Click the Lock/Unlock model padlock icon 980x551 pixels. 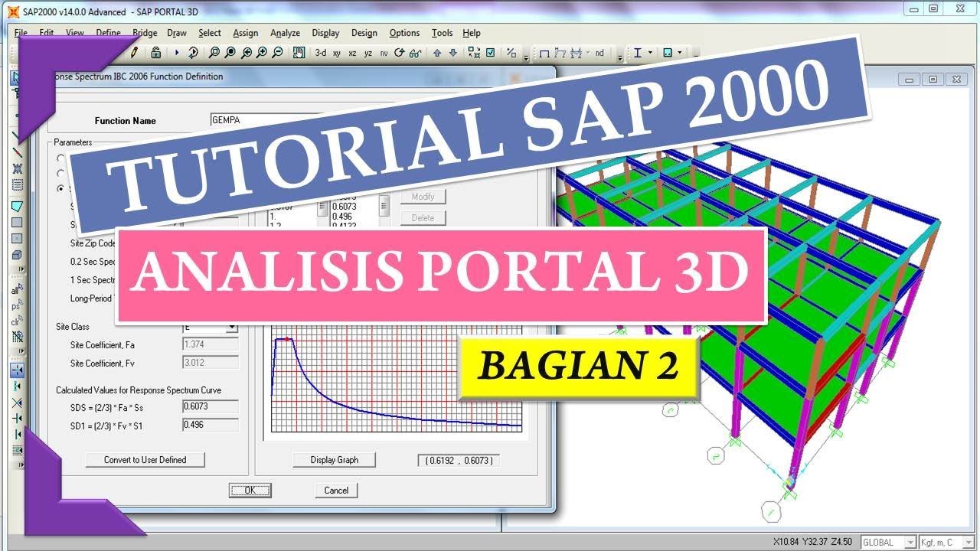(x=155, y=53)
